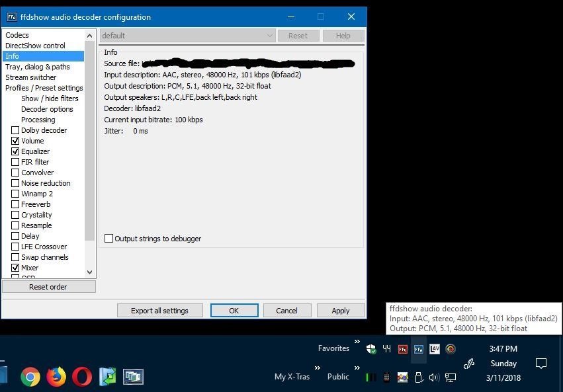The image size is (563, 392).
Task: Open the default preset dropdown
Action: (x=188, y=36)
